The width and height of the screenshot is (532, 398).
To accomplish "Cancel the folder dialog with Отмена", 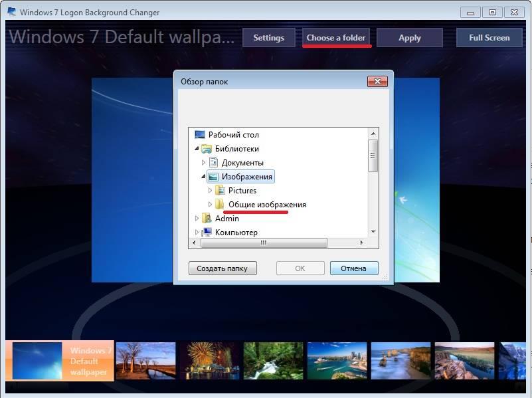I will (354, 268).
